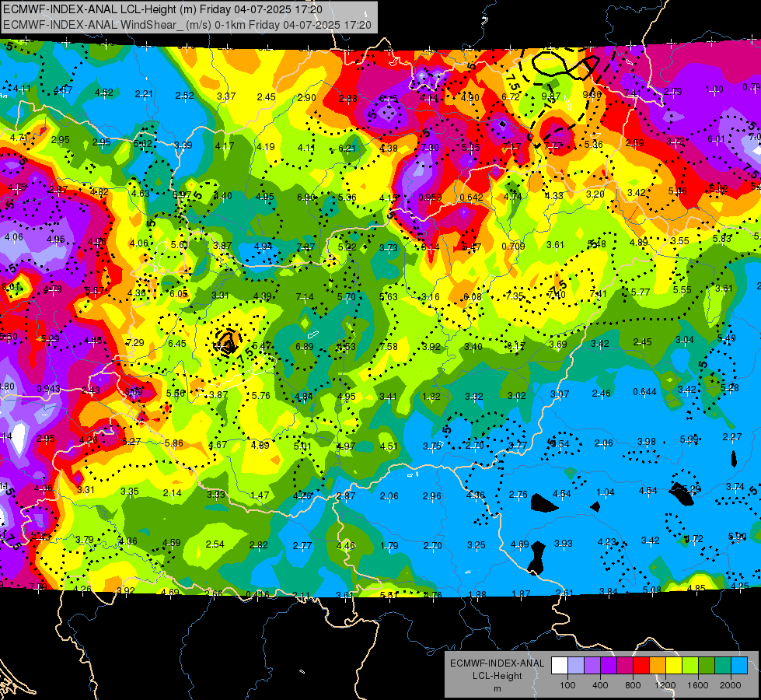Viewport: 761px width, 700px height.
Task: Click the wind shear value 1.47
Action: 260,495
